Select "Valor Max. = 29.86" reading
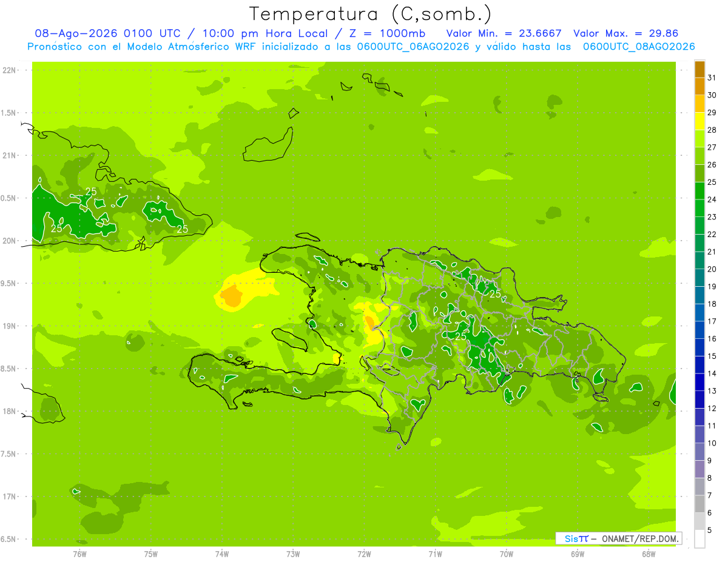The width and height of the screenshot is (728, 562). click(x=625, y=34)
